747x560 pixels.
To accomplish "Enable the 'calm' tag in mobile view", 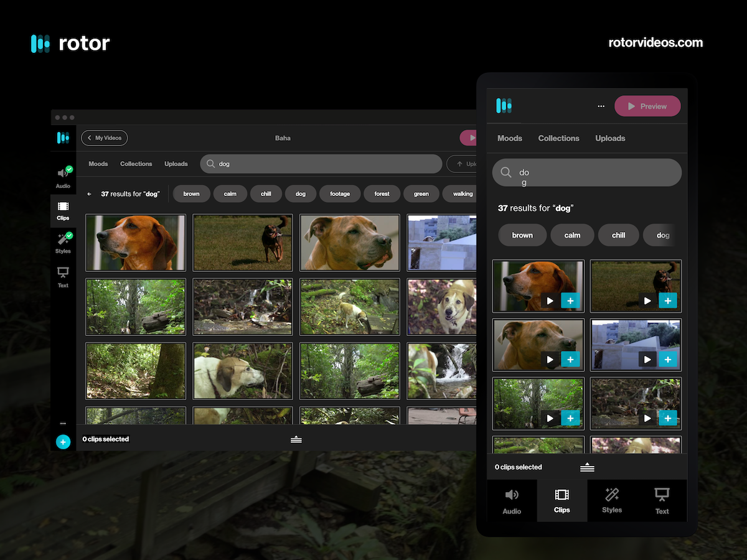I will [572, 235].
